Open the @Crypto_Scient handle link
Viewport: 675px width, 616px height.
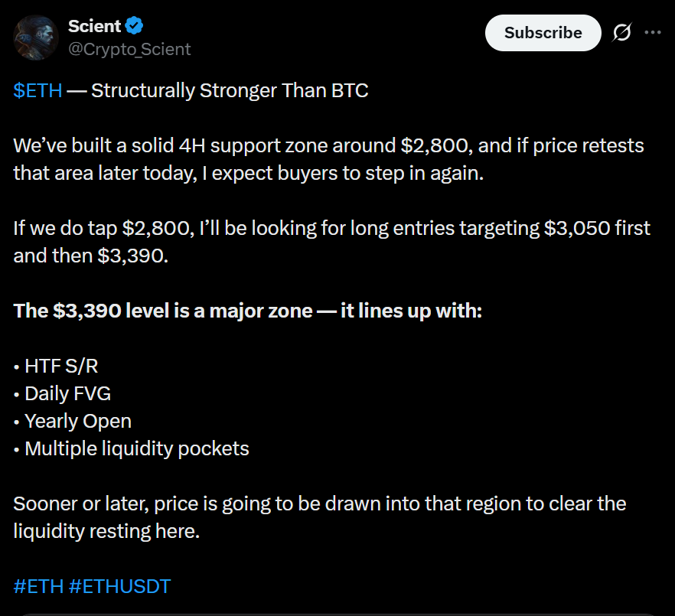click(129, 49)
